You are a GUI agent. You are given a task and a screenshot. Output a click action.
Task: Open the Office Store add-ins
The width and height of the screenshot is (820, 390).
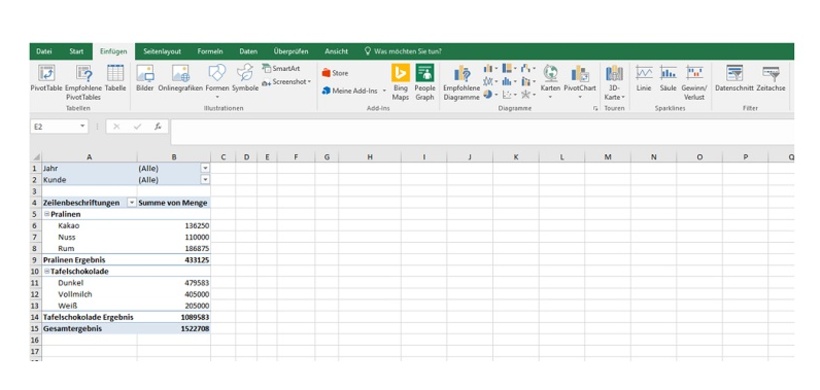click(335, 73)
